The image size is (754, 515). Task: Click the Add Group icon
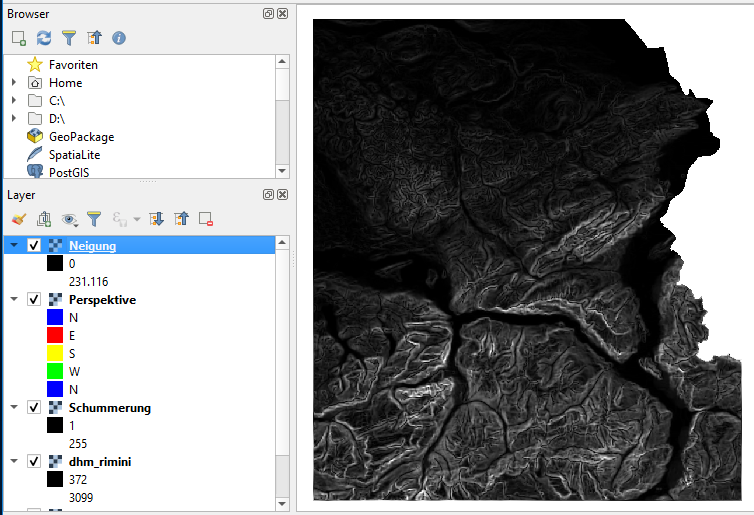tap(44, 218)
